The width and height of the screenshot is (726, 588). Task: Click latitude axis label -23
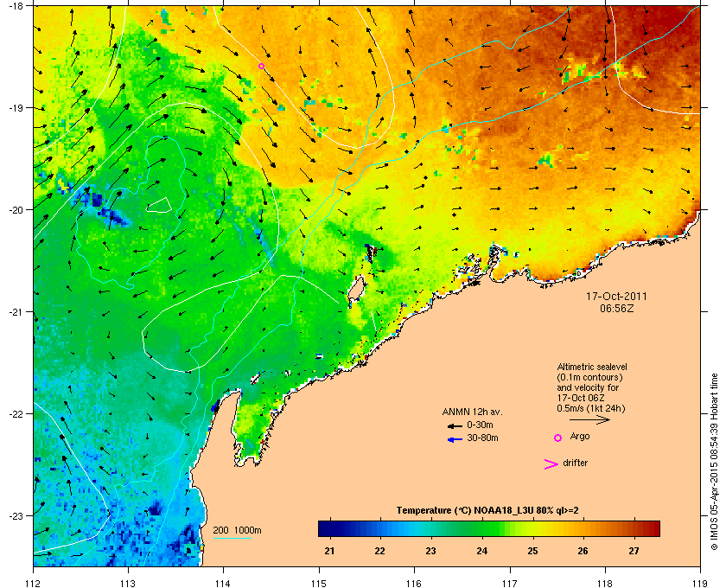tap(17, 515)
